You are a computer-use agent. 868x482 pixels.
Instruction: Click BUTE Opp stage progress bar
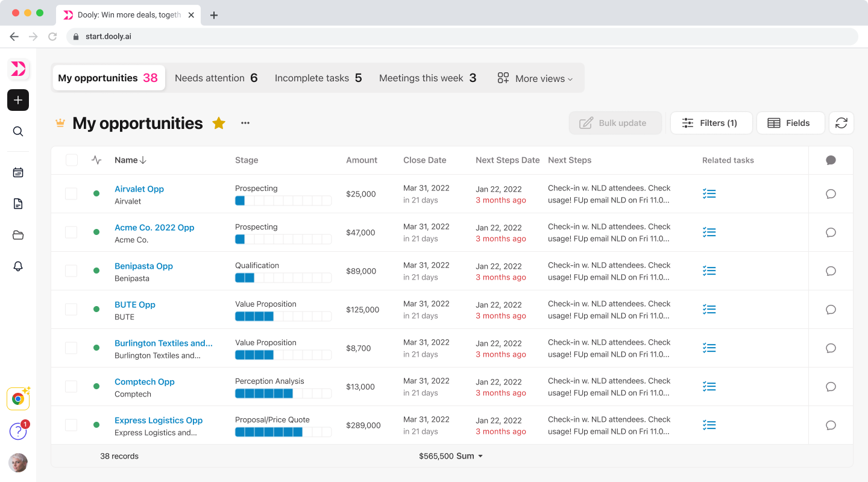(283, 316)
